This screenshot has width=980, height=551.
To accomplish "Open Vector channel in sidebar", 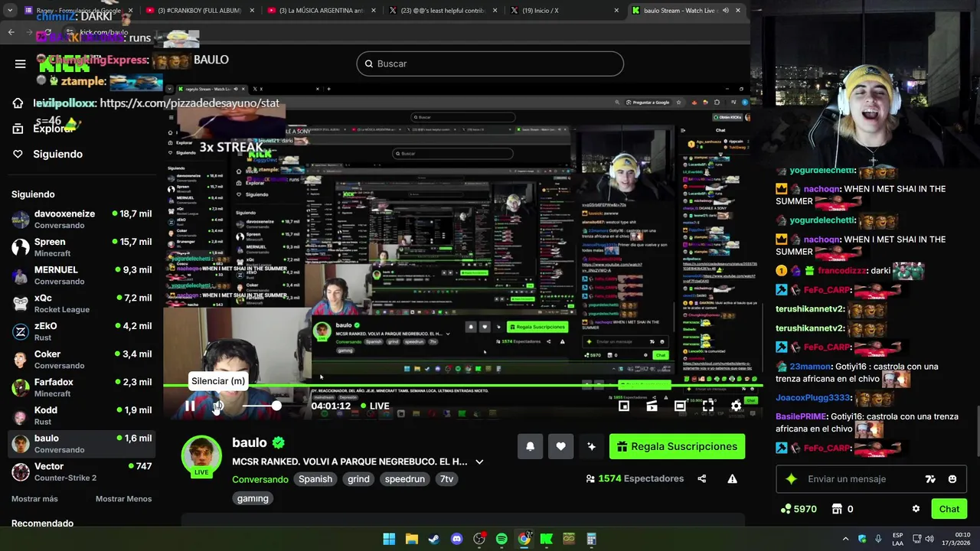I will tap(81, 471).
